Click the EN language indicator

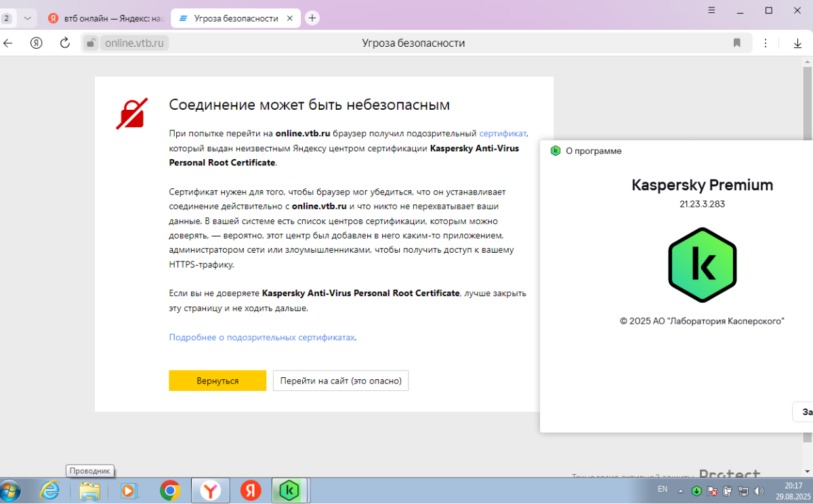click(663, 488)
